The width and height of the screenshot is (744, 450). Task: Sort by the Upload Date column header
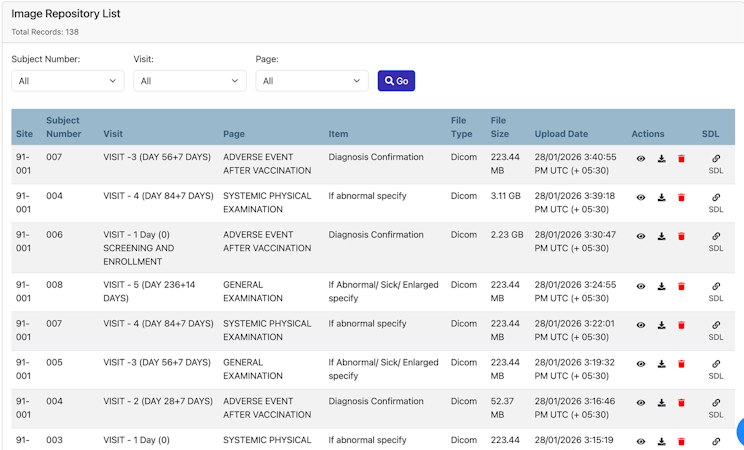561,134
